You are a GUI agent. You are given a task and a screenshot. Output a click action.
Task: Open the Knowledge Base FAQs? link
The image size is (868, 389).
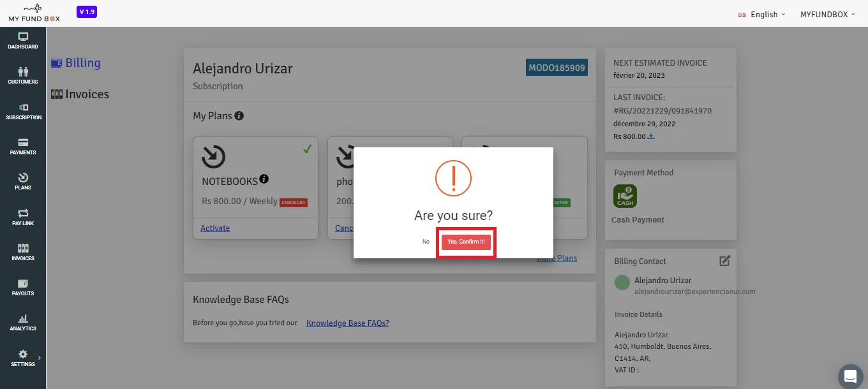[x=348, y=323]
